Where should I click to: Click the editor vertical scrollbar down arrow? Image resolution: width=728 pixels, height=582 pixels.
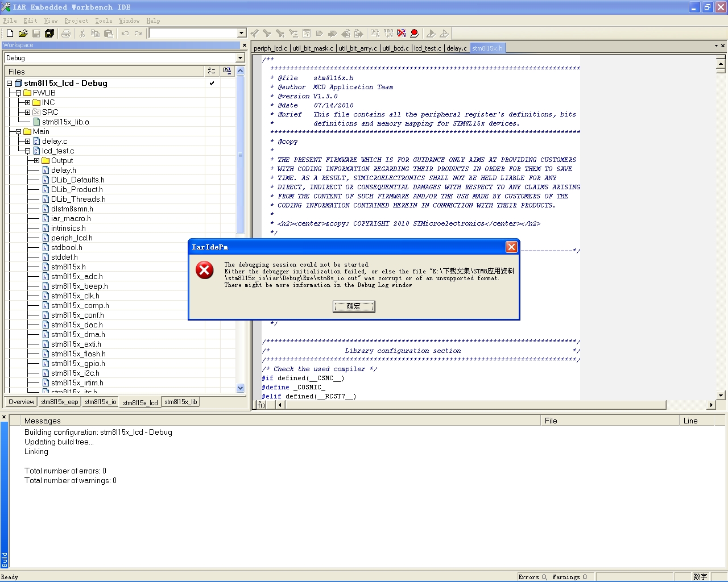pyautogui.click(x=721, y=395)
